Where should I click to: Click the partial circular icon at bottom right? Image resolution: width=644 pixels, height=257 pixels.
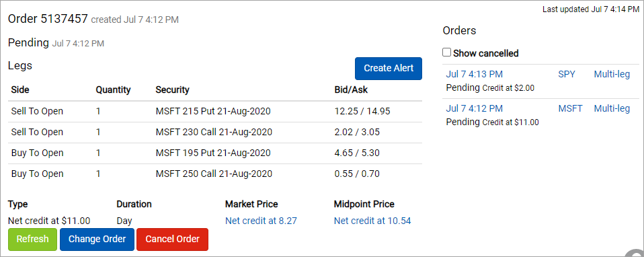click(x=635, y=252)
